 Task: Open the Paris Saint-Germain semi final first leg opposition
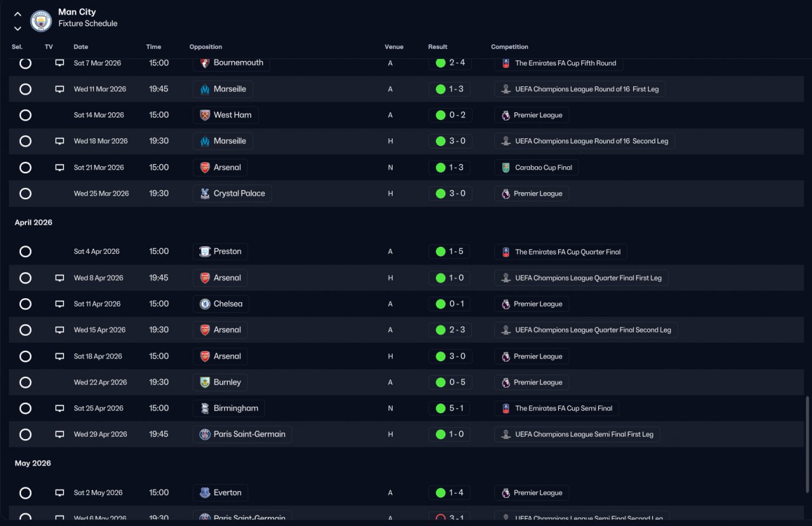242,435
